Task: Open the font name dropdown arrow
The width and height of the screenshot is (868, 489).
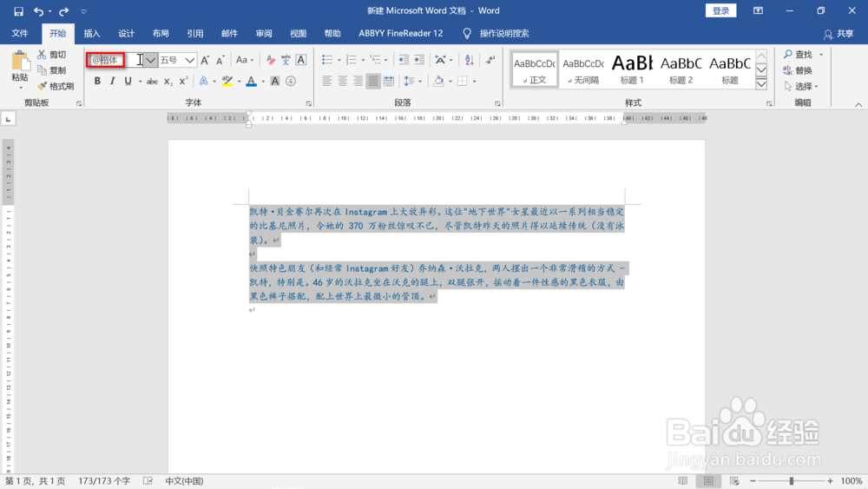Action: 150,60
